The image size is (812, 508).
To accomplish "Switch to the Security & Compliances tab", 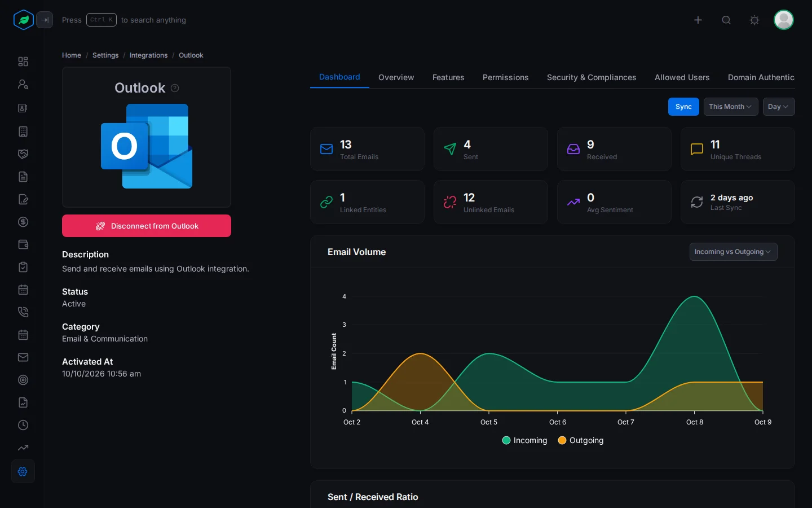I will [x=592, y=77].
